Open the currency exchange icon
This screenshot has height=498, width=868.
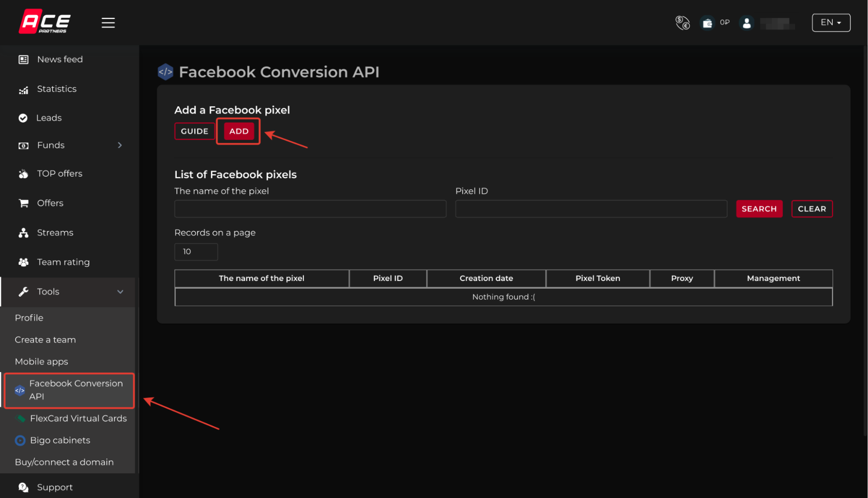683,23
